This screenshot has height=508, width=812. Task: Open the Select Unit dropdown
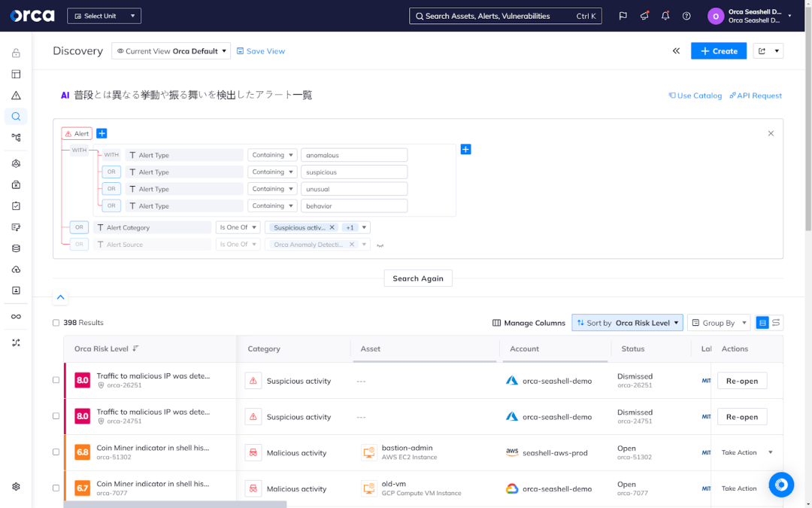click(104, 16)
